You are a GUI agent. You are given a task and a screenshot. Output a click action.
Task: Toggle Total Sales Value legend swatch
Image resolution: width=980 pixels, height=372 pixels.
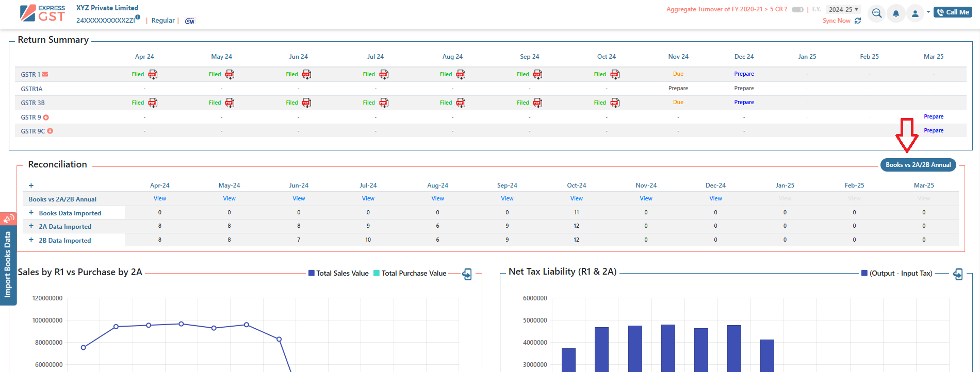(312, 273)
